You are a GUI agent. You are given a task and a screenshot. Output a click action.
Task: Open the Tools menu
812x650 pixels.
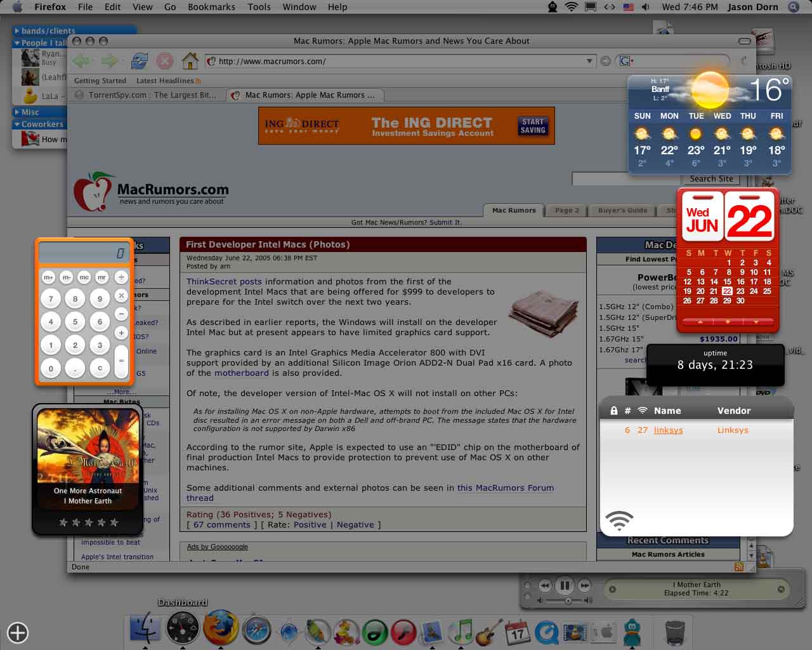(259, 7)
